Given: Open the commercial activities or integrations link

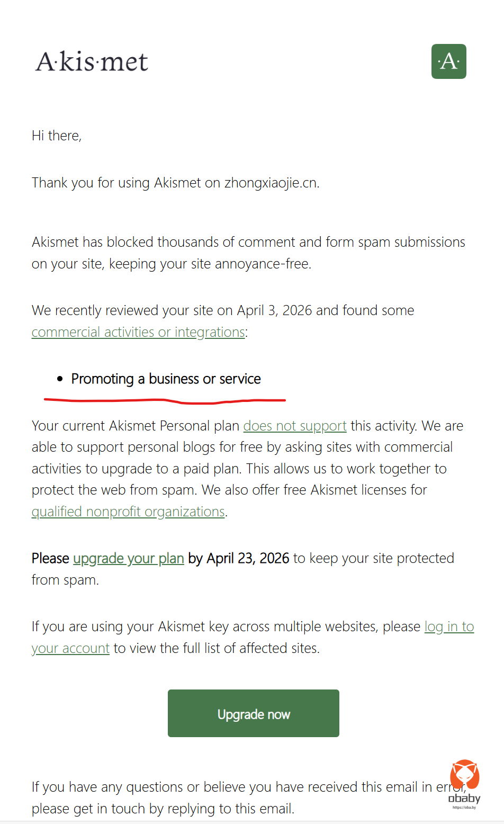Looking at the screenshot, I should (x=138, y=332).
